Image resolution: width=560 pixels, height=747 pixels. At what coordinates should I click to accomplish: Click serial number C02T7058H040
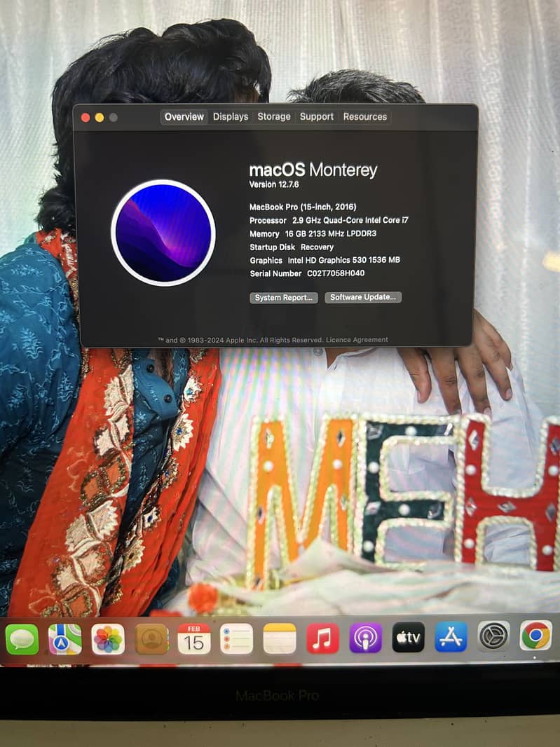pyautogui.click(x=336, y=273)
